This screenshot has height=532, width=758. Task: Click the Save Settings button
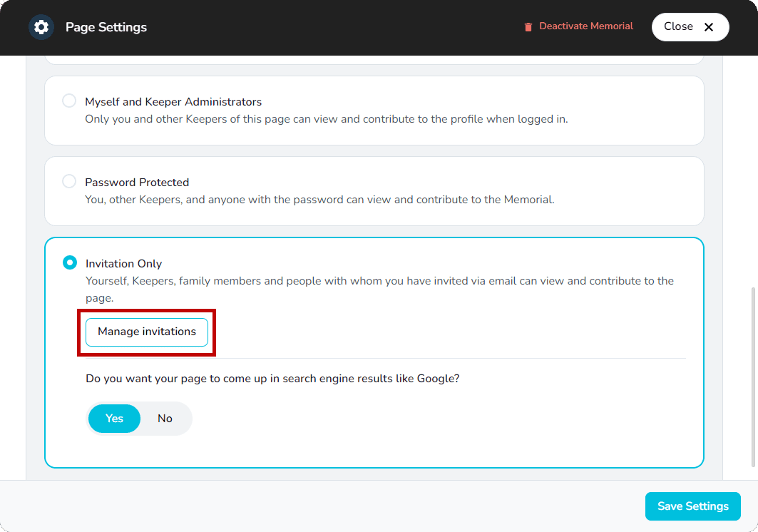click(692, 506)
